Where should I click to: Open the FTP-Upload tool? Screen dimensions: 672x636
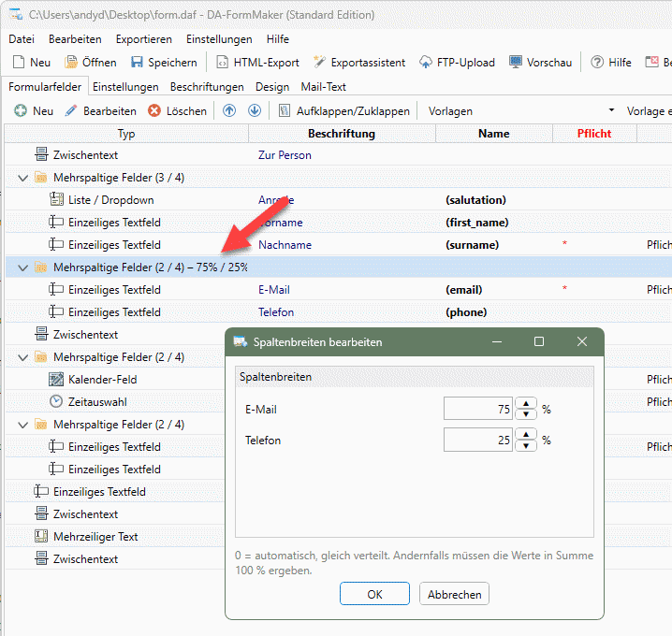tap(457, 62)
